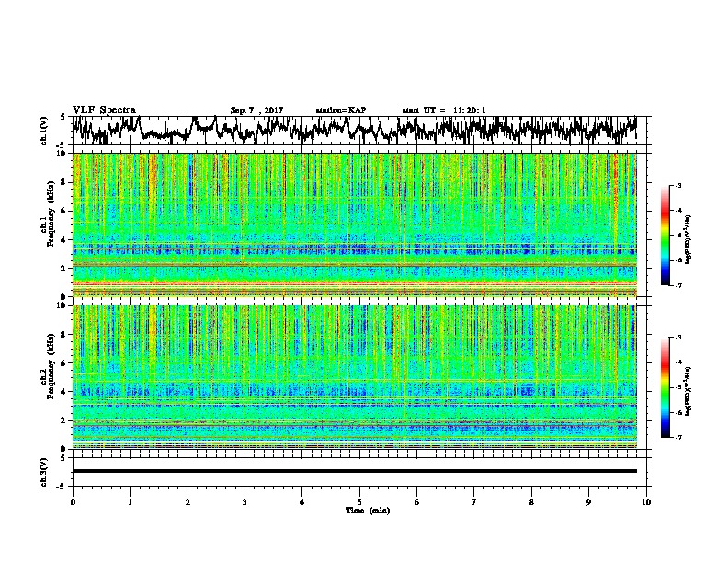Click the "-7" label on ch.1 color scale
The image size is (728, 563).
tap(678, 285)
